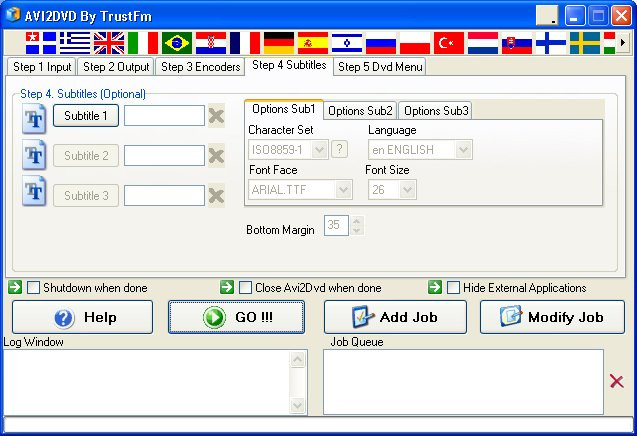This screenshot has width=637, height=436.
Task: Switch to Step 3 Encoders tab
Action: tap(201, 67)
